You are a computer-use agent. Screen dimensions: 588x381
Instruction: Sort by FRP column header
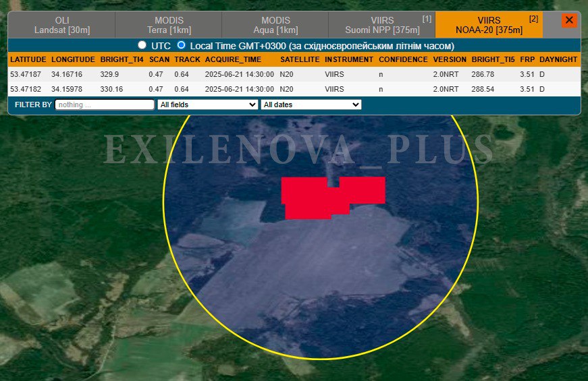pyautogui.click(x=527, y=59)
